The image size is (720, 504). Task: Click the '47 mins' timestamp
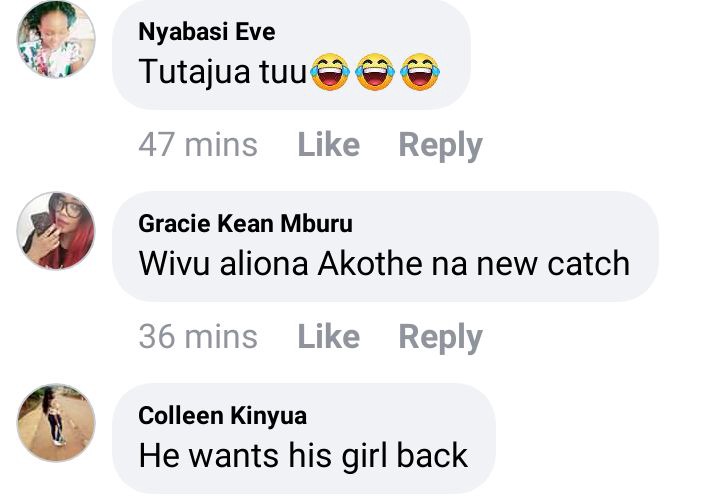point(198,145)
